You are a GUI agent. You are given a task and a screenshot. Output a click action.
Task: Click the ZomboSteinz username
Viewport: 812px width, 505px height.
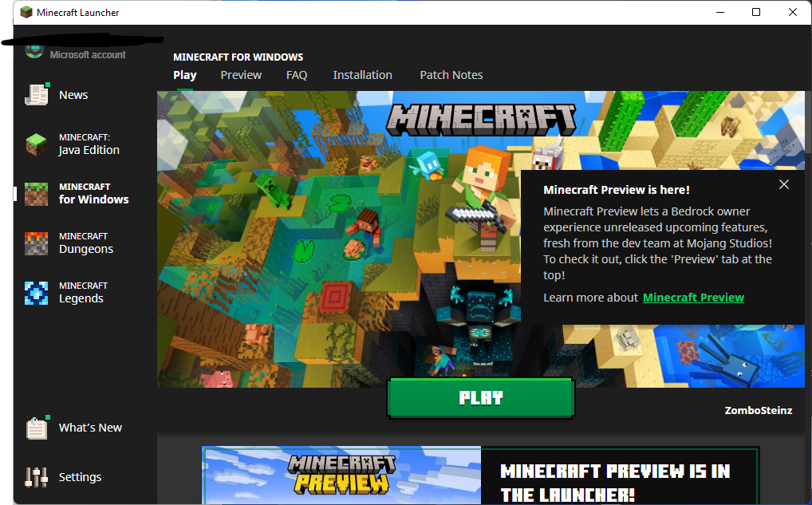click(758, 410)
